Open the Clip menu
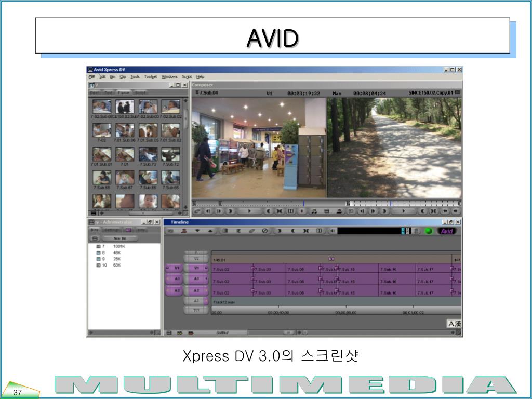Screen dimensions: 532x399 click(123, 77)
